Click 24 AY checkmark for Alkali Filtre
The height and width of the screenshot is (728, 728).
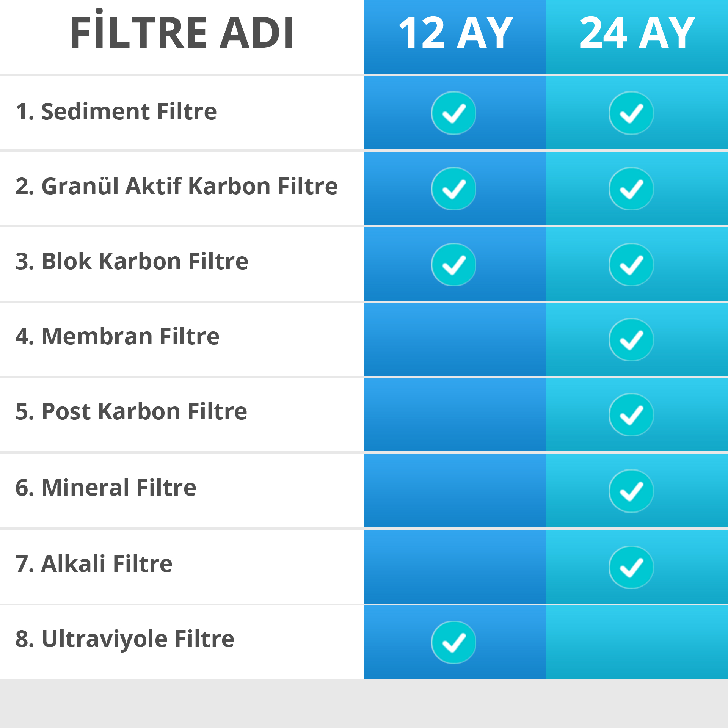[x=631, y=567]
